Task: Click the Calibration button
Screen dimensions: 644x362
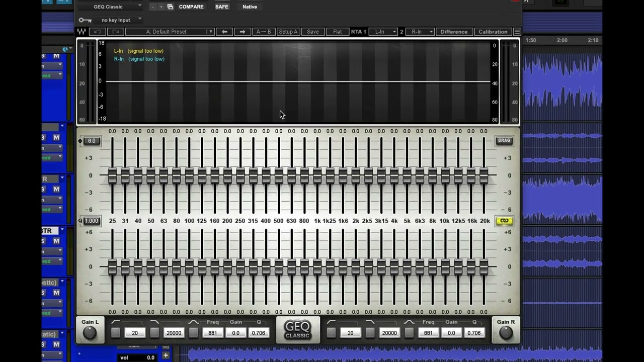Action: pyautogui.click(x=493, y=32)
